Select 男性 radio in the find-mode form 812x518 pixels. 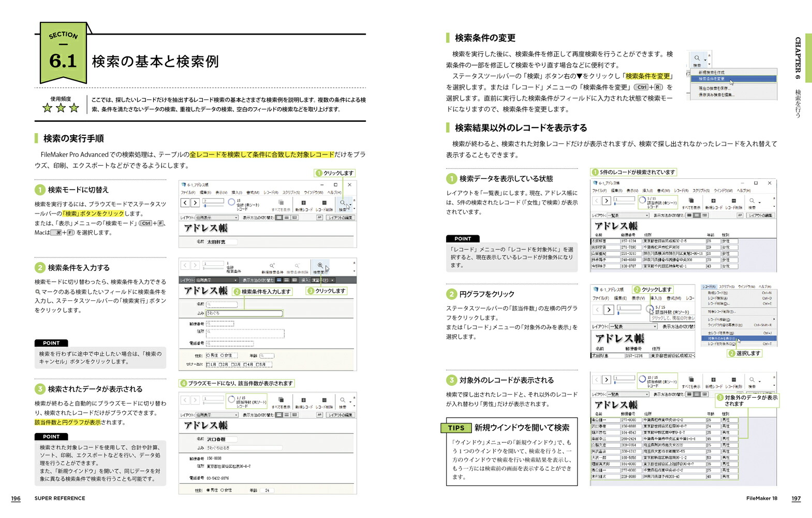(x=208, y=356)
